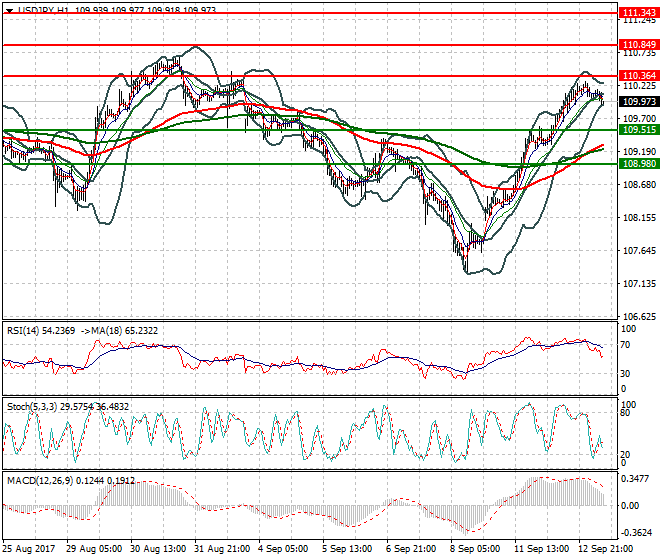The height and width of the screenshot is (560, 660).
Task: Click the 12 Sep 21:00 time label
Action: tap(606, 549)
